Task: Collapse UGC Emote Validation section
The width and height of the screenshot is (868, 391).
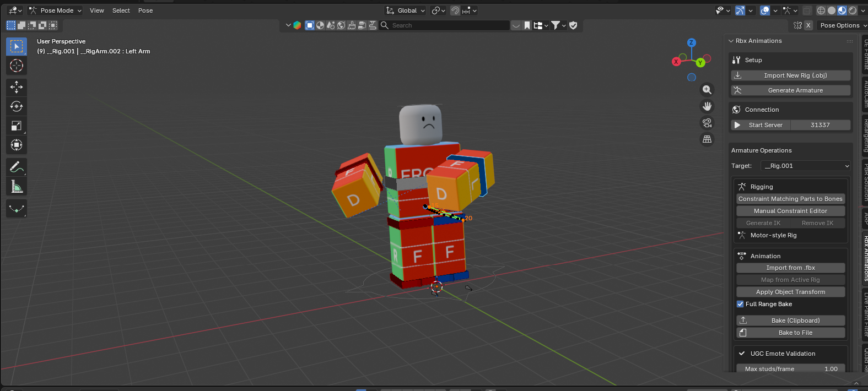Action: coord(742,354)
